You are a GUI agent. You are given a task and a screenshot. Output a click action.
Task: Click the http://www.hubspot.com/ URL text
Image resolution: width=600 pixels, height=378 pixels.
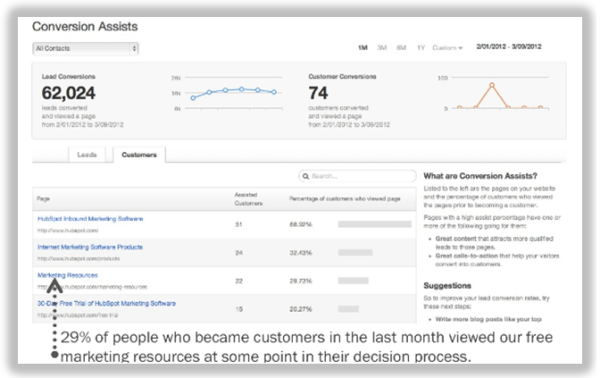click(x=68, y=230)
